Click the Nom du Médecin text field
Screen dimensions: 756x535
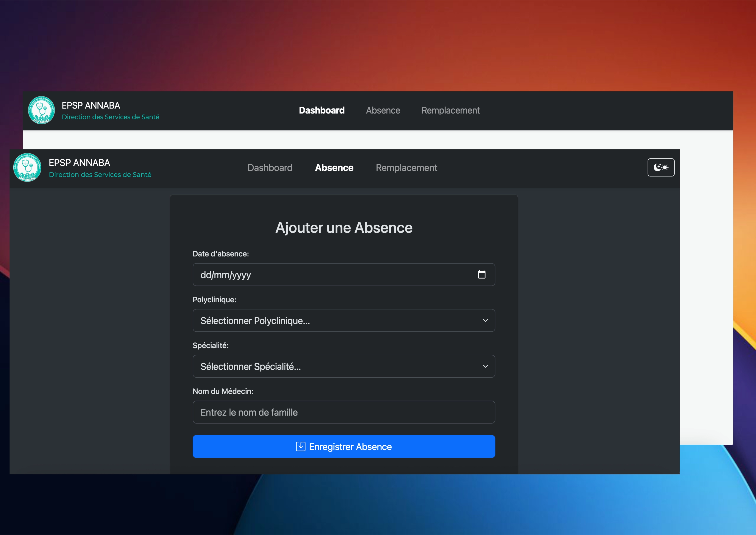tap(344, 412)
